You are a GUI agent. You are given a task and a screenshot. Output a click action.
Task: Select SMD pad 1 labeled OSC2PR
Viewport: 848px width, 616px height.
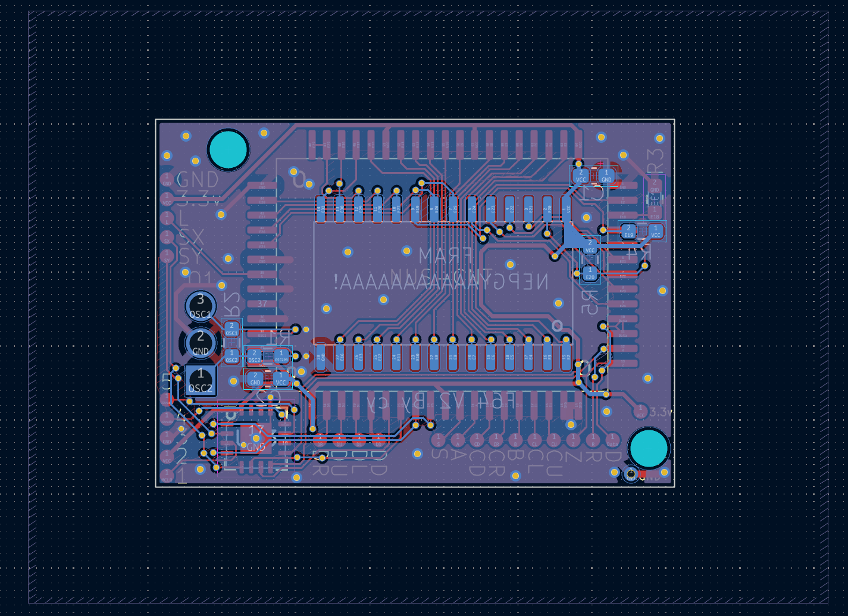click(281, 356)
